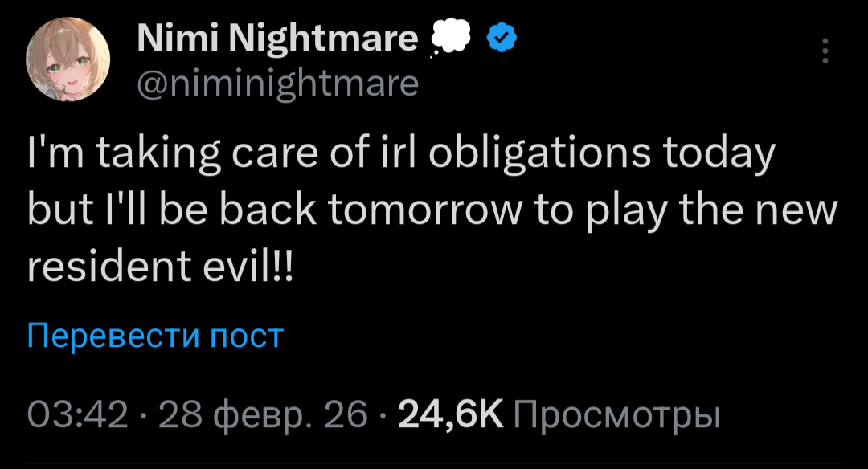Open the "Просмотры" views label
Screen dimensions: 868x469
point(616,416)
